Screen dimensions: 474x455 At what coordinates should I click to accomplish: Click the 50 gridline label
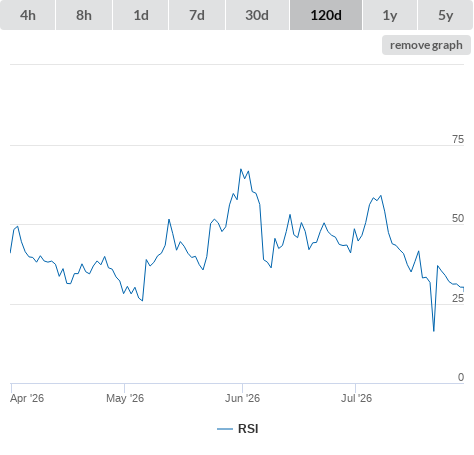pos(458,219)
